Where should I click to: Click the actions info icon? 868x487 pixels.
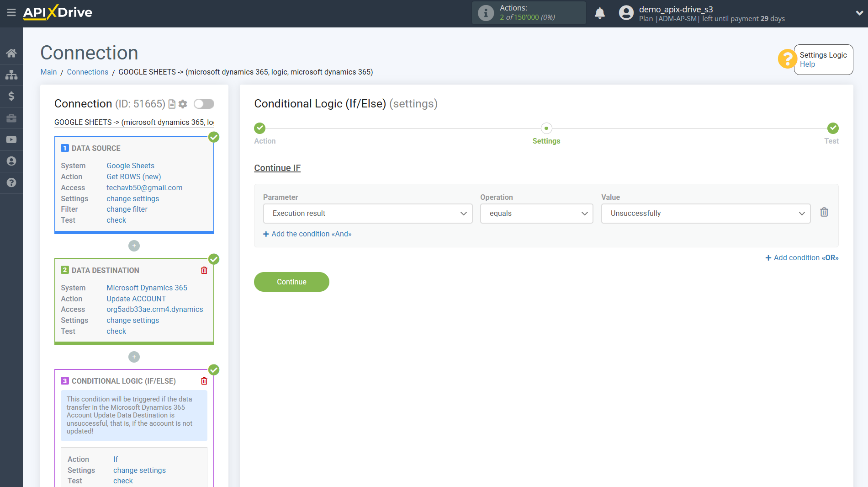tap(486, 13)
